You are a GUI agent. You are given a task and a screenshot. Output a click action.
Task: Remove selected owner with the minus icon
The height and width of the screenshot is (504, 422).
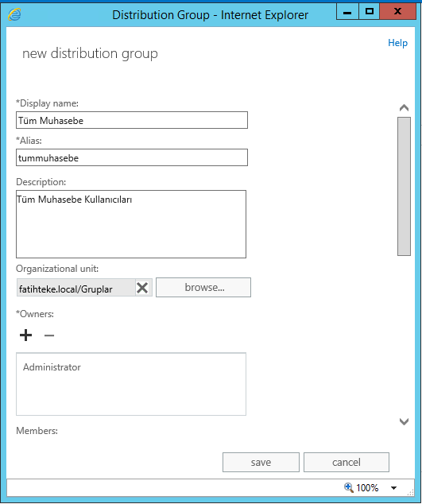[49, 335]
